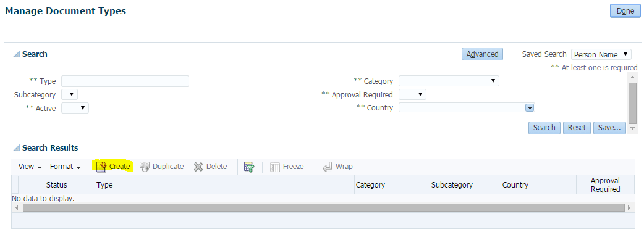
Task: Click the Create document type icon
Action: click(101, 167)
